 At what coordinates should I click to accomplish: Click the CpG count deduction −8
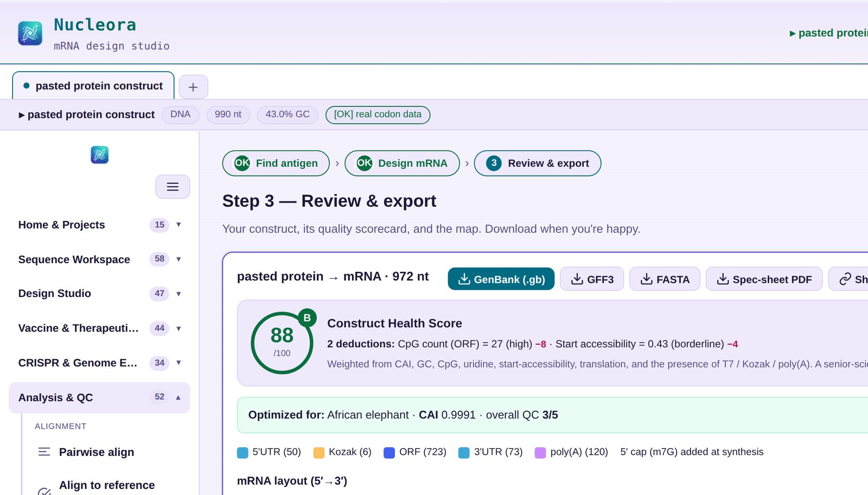click(x=541, y=344)
